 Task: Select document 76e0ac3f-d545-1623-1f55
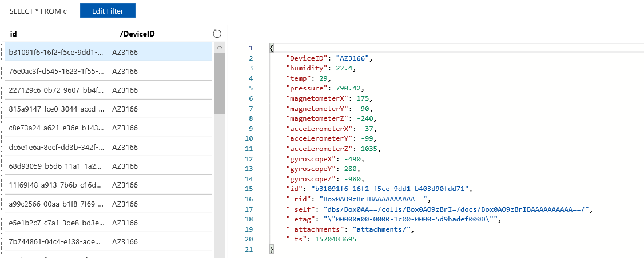coord(109,71)
